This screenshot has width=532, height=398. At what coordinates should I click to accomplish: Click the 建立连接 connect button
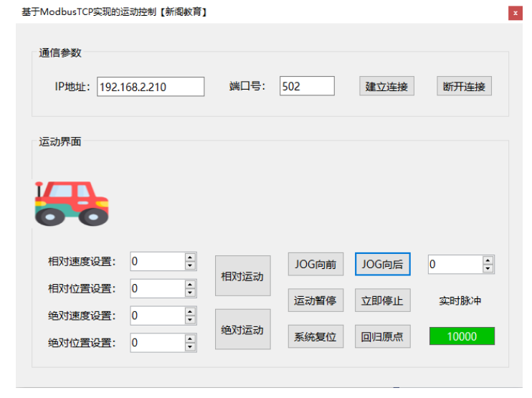[x=386, y=87]
